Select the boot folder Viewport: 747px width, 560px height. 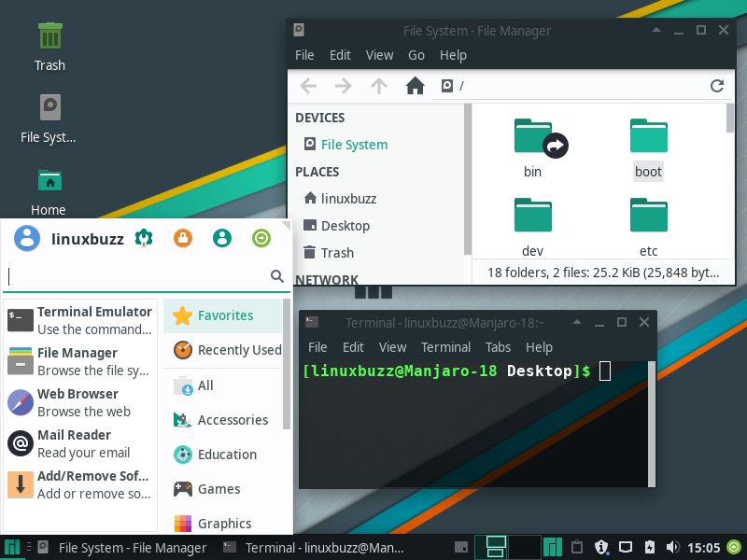pos(648,136)
